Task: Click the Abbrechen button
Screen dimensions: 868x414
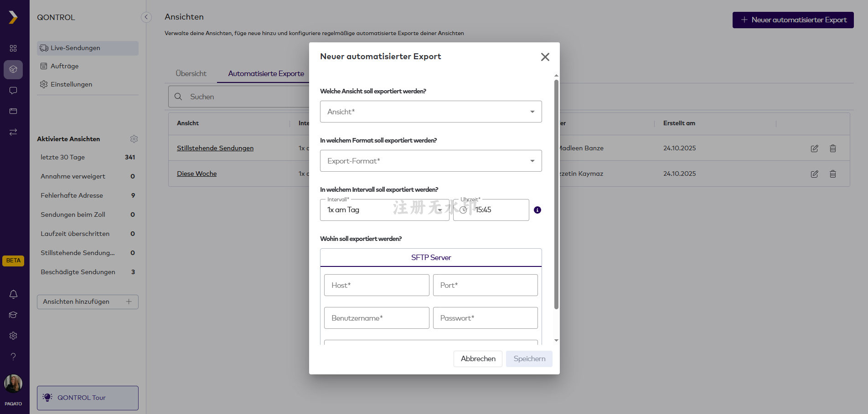Action: (x=478, y=359)
